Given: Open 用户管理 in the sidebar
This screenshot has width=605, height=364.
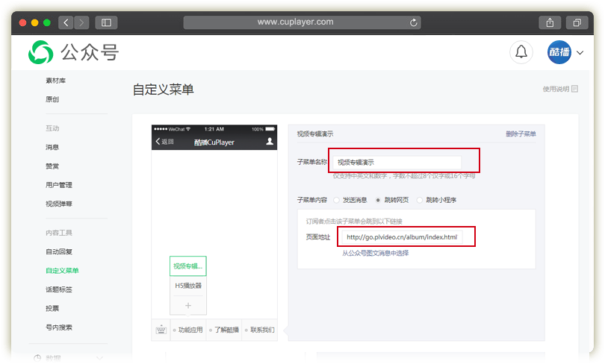Looking at the screenshot, I should pyautogui.click(x=59, y=185).
